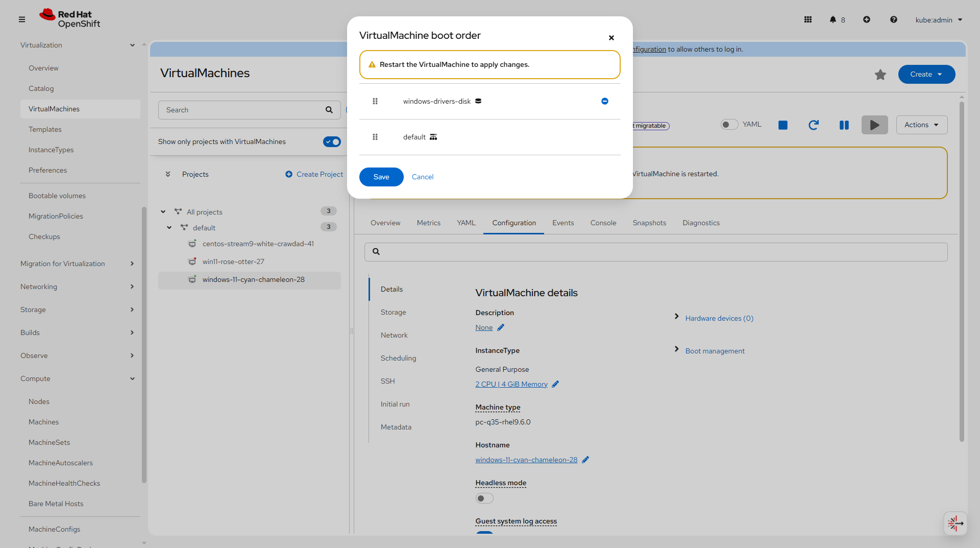980x548 pixels.
Task: Open the help question mark menu
Action: point(893,20)
